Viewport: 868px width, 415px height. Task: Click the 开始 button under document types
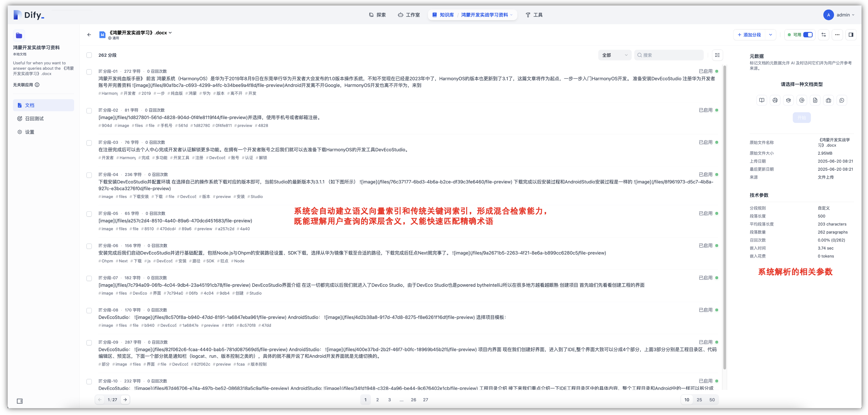click(x=802, y=118)
